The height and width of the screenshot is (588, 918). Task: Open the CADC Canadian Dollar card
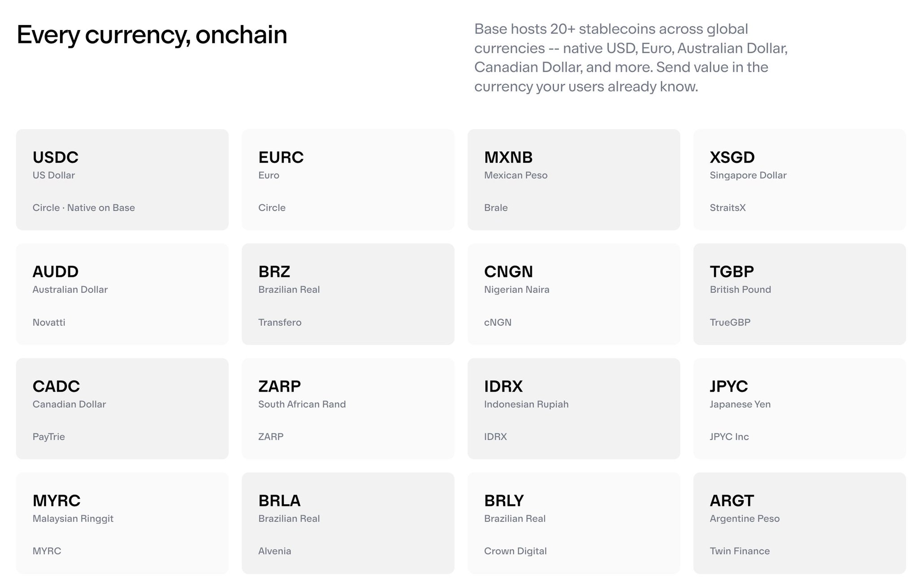tap(122, 408)
